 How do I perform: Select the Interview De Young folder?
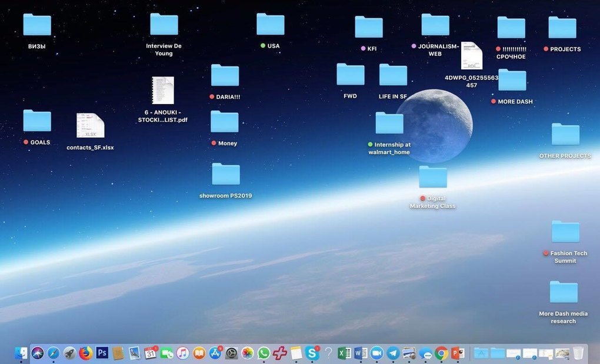pos(164,24)
